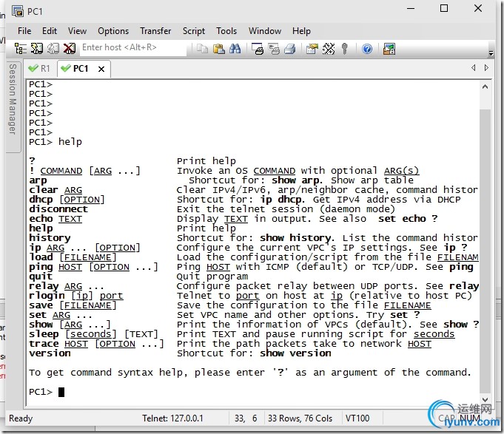Open Find with the binoculars icon
504x434 pixels.
[235, 49]
